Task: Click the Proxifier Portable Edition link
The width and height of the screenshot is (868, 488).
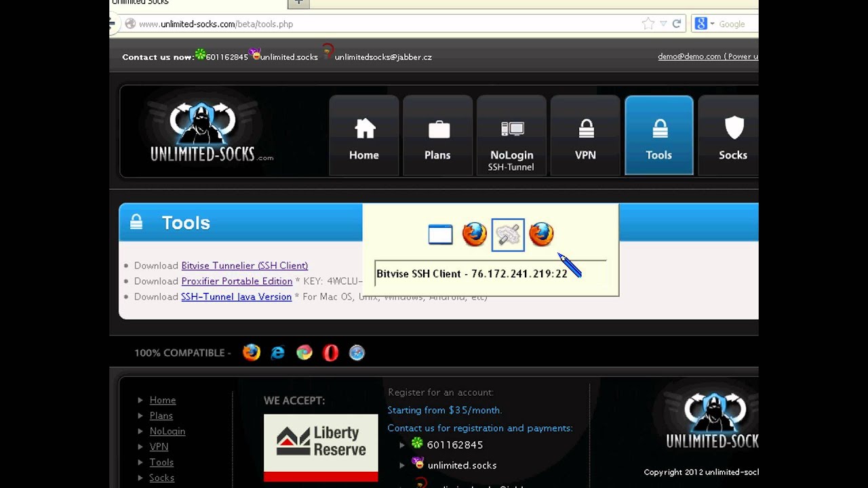Action: (x=237, y=281)
